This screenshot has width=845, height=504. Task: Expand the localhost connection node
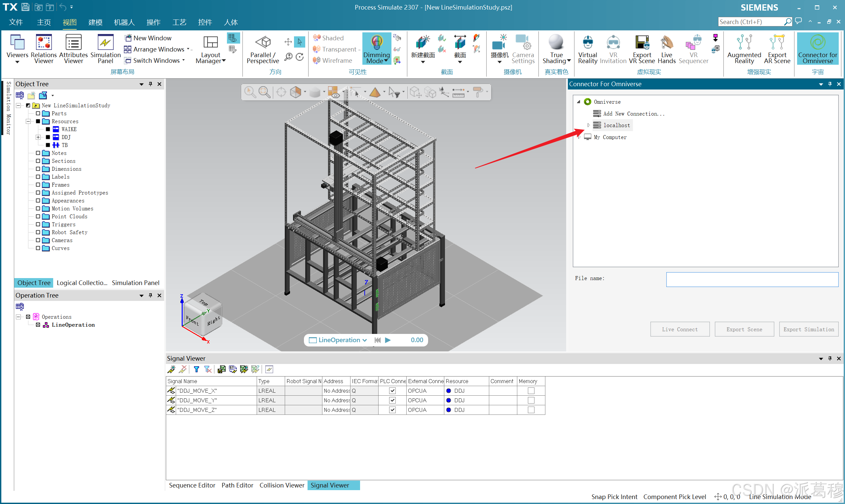click(x=589, y=125)
